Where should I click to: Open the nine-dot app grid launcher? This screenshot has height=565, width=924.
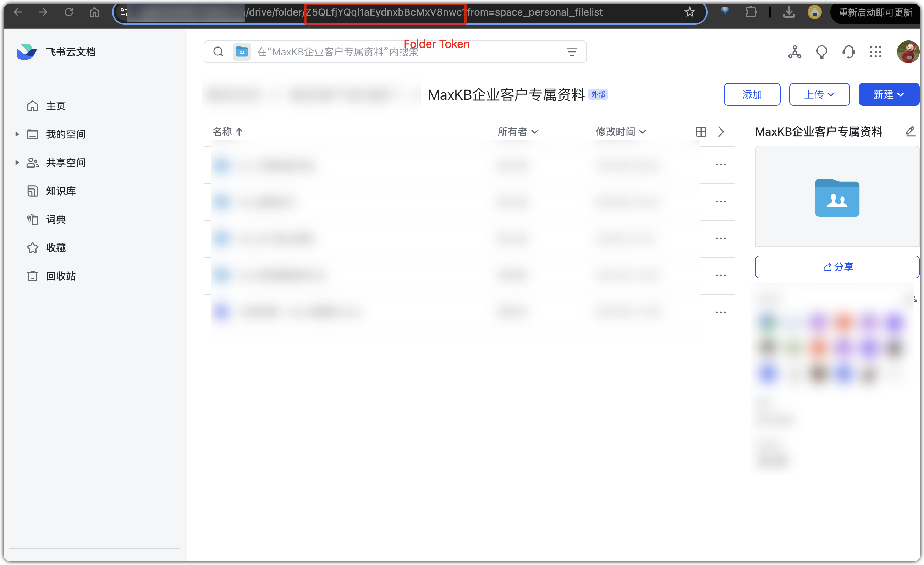(875, 52)
